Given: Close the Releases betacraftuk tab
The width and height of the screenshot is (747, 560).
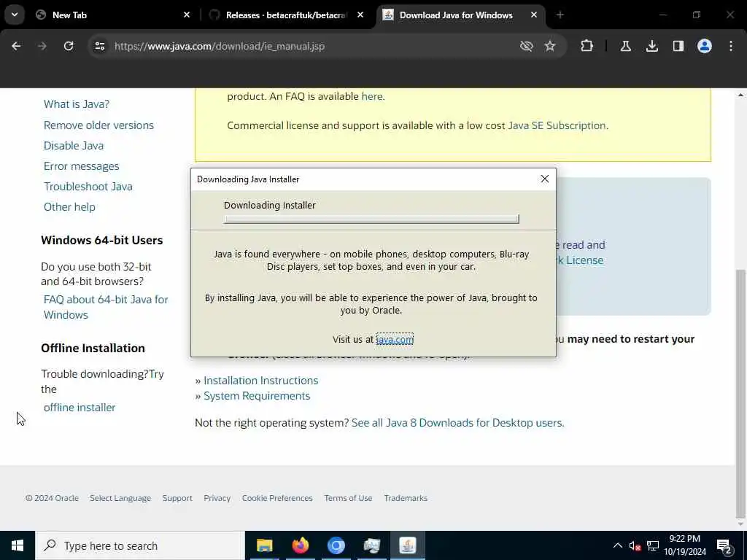Looking at the screenshot, I should click(360, 15).
